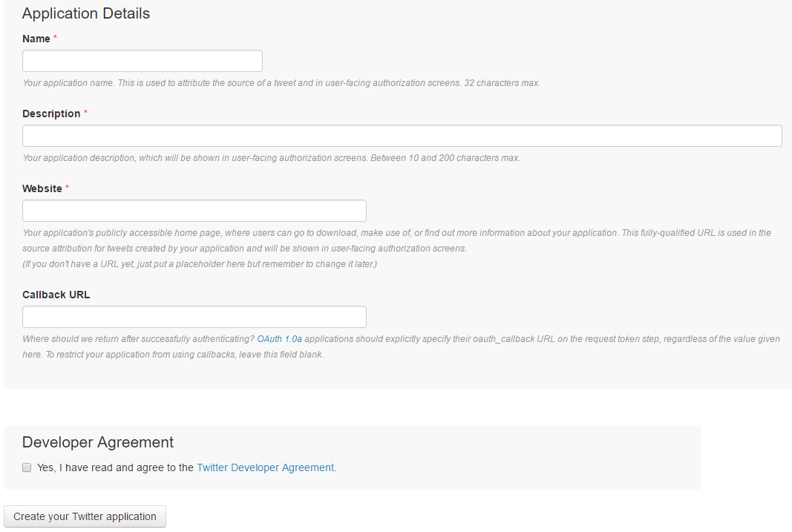Check the Developer Agreement checkbox

pyautogui.click(x=27, y=468)
